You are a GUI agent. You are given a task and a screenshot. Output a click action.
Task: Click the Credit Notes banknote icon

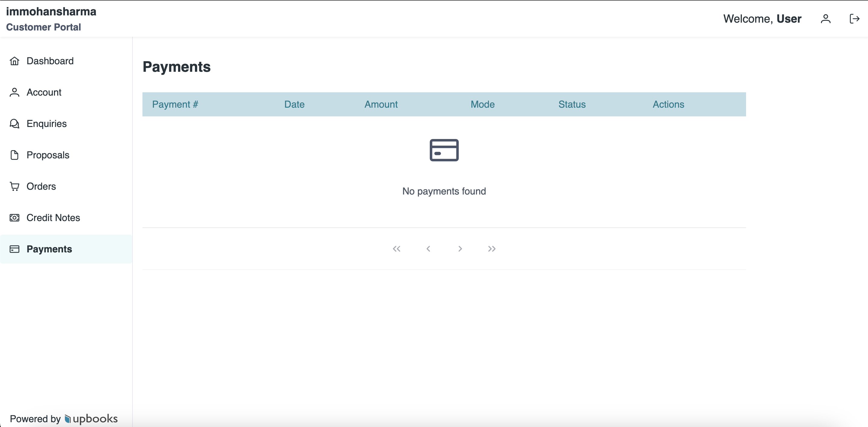(14, 217)
